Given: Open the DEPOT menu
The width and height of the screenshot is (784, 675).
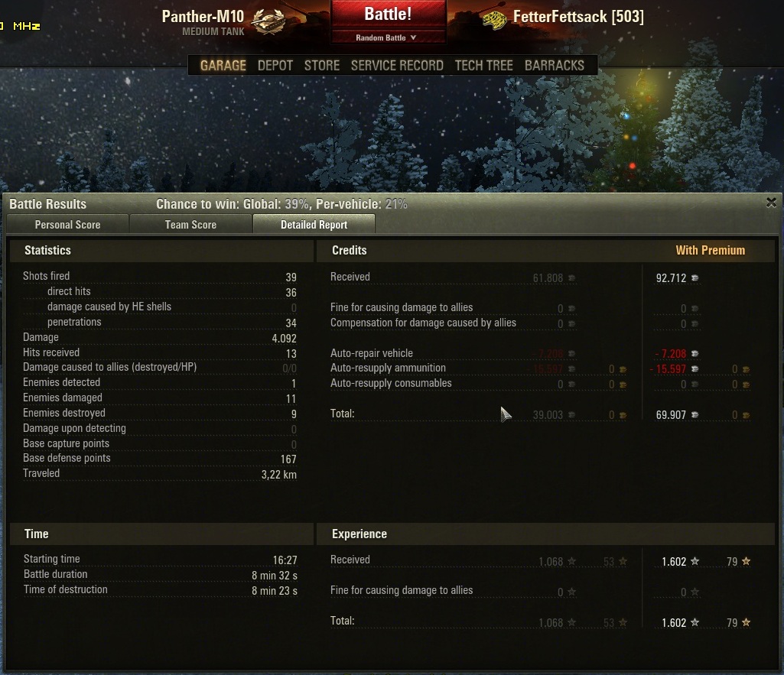Looking at the screenshot, I should [275, 66].
